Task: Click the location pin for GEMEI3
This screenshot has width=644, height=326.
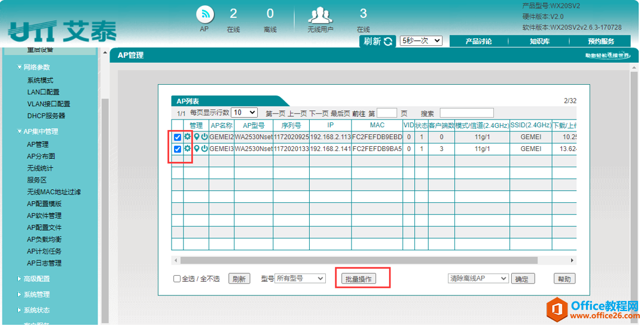Action: [x=197, y=149]
